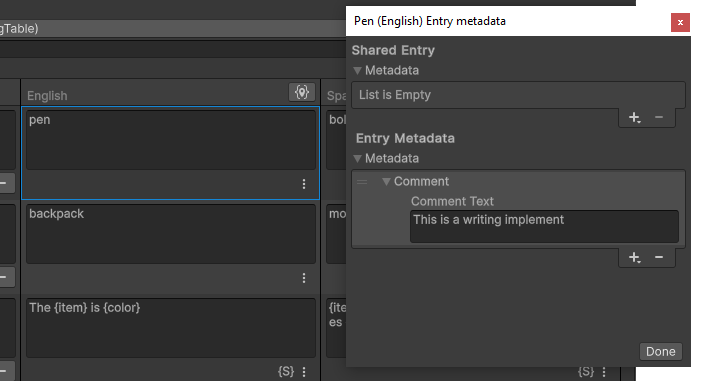Remove an item from the Shared Entry metadata list
702x381 pixels.
click(x=659, y=117)
